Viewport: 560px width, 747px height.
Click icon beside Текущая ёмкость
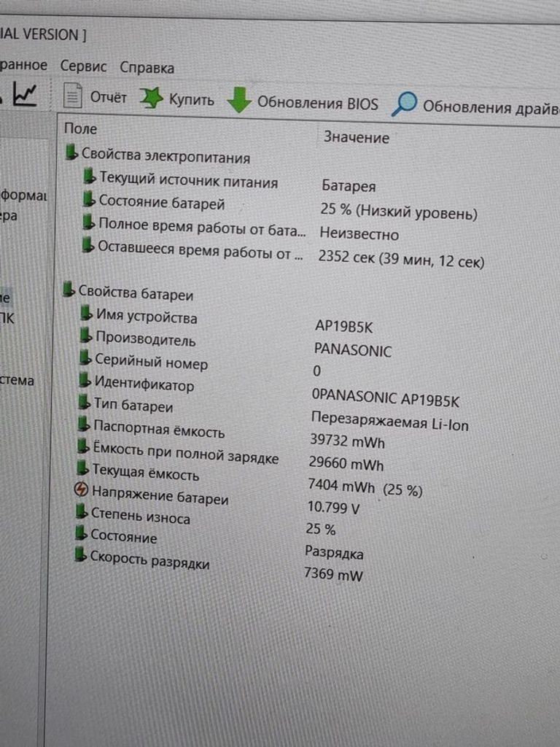[82, 468]
